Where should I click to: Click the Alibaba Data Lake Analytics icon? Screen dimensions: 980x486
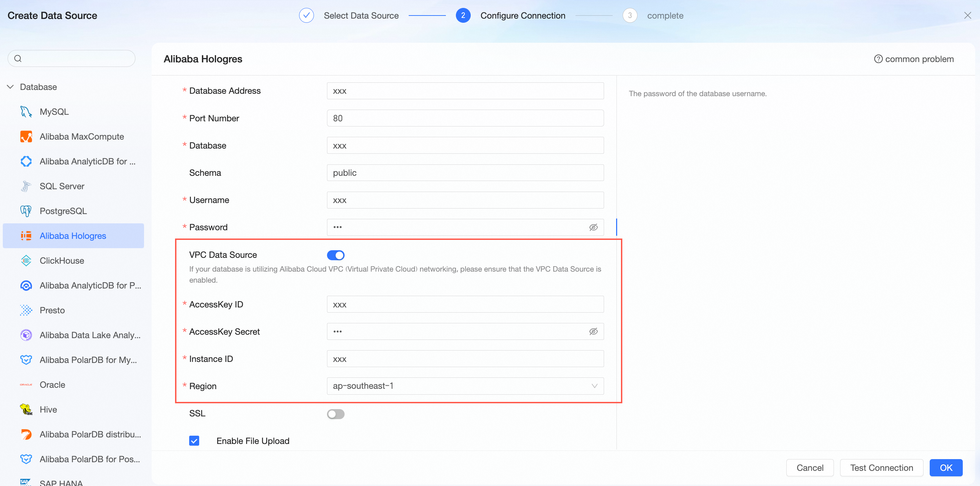pos(26,335)
